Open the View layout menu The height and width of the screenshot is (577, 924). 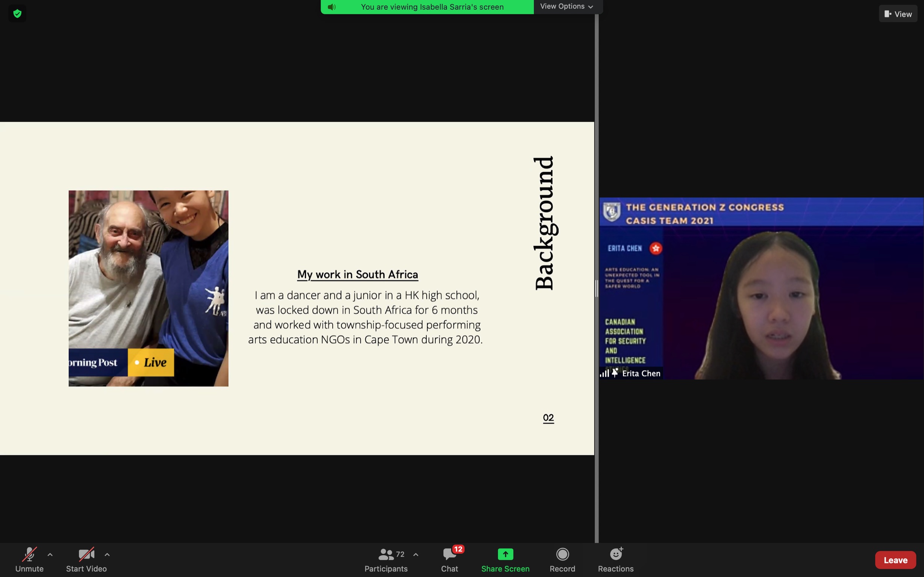(898, 14)
